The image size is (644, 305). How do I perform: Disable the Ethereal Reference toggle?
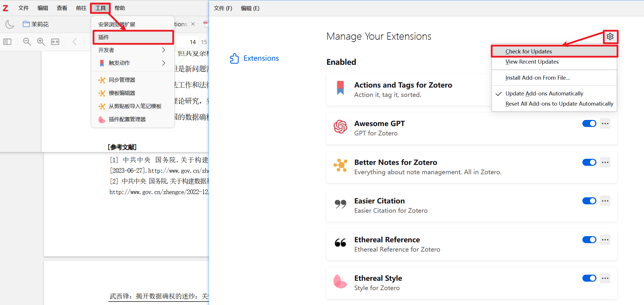coord(589,240)
